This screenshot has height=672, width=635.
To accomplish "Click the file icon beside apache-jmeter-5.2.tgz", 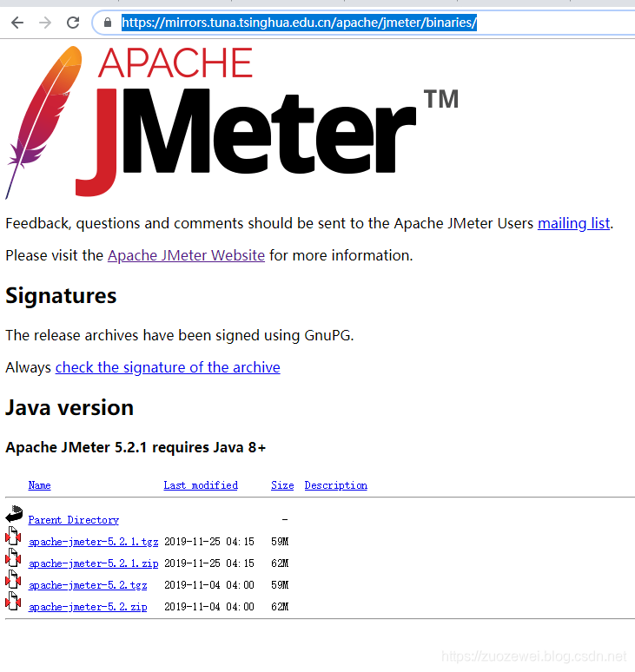I will point(13,580).
